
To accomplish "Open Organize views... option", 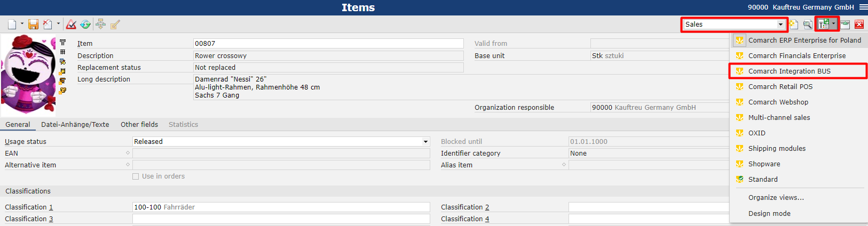I will 776,198.
